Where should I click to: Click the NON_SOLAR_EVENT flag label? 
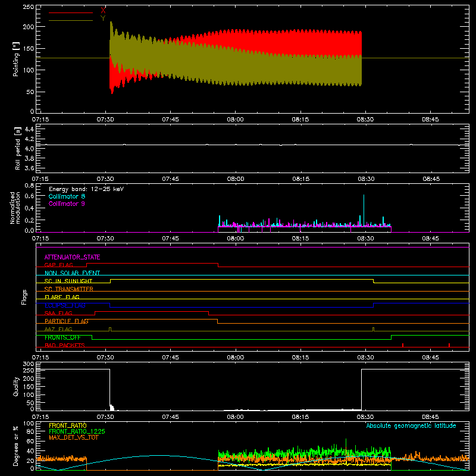point(72,273)
